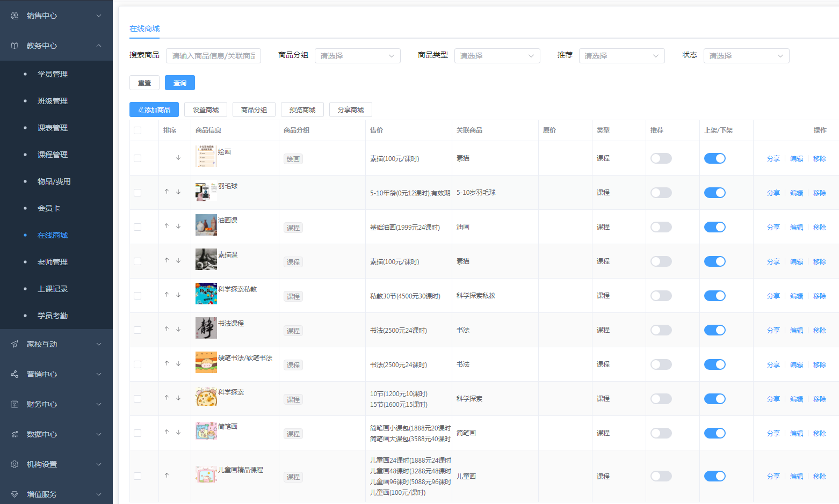Toggle select-all checkbox in table header
The width and height of the screenshot is (839, 504).
coord(138,130)
